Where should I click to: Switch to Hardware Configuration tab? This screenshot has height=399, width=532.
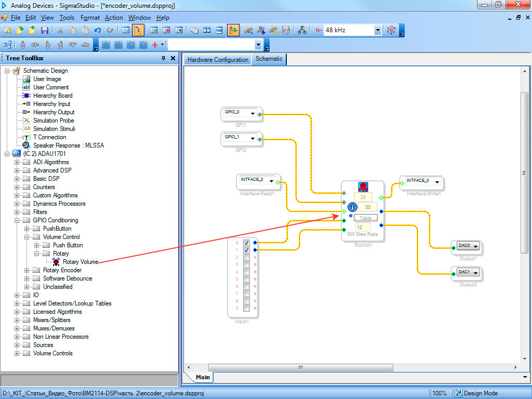tap(218, 60)
